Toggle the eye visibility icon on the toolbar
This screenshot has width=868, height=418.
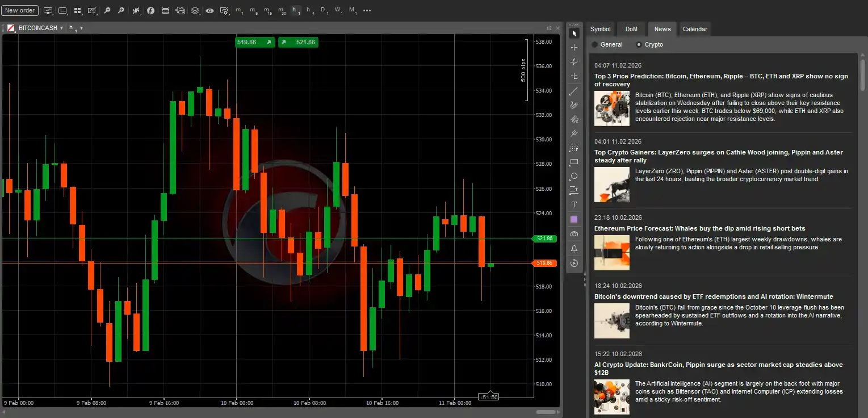pos(209,10)
